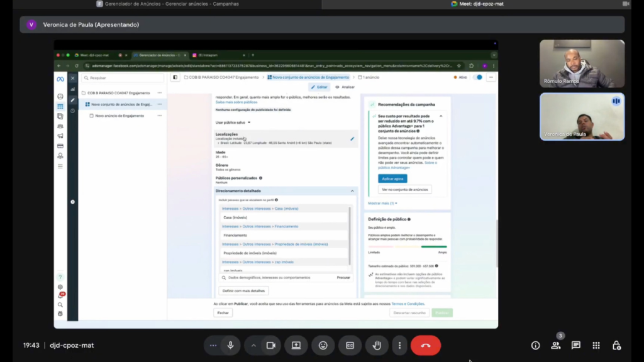Expand the Usar público salvo dropdown

click(233, 123)
